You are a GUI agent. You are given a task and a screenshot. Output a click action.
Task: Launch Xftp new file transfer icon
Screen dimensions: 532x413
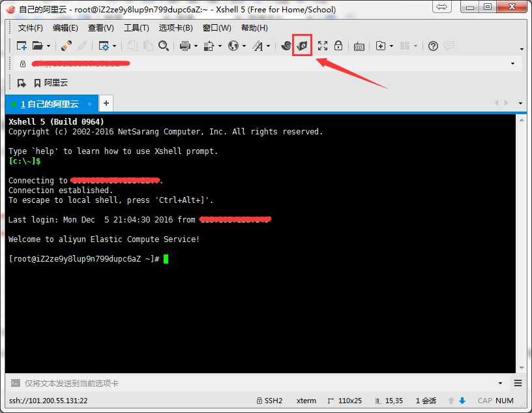tap(302, 45)
